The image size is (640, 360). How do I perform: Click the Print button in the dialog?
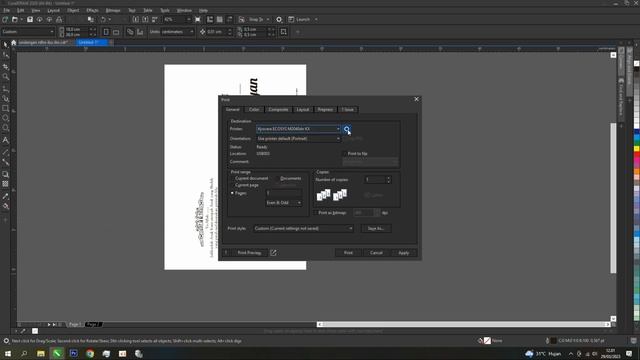(348, 253)
